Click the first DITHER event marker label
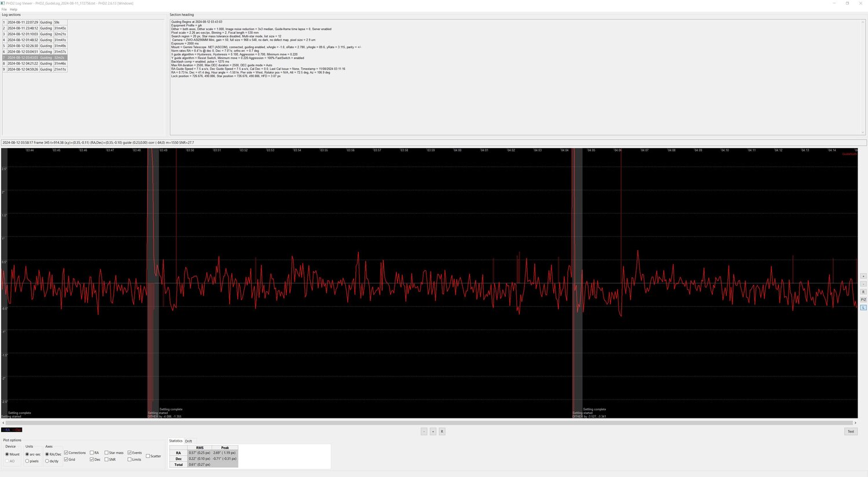Screen dimensions: 868x477 click(x=164, y=416)
